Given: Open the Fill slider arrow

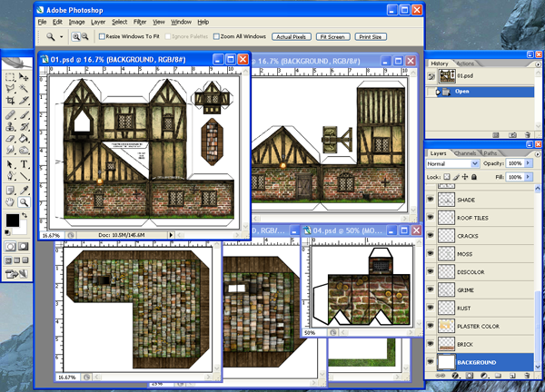Looking at the screenshot, I should click(529, 177).
